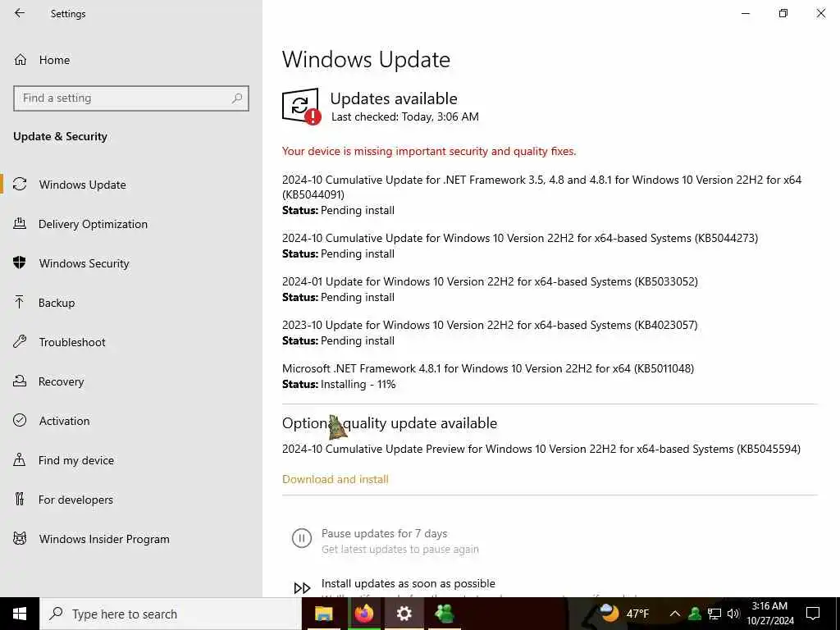Open File Explorer from the taskbar

pos(323,614)
